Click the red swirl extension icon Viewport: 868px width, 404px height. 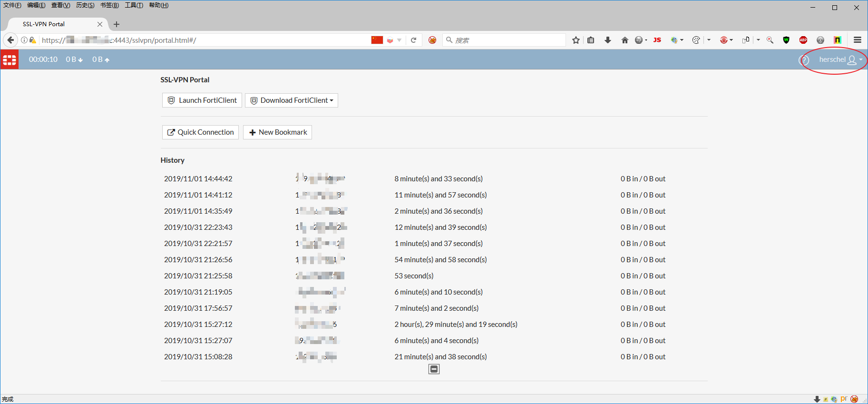723,40
